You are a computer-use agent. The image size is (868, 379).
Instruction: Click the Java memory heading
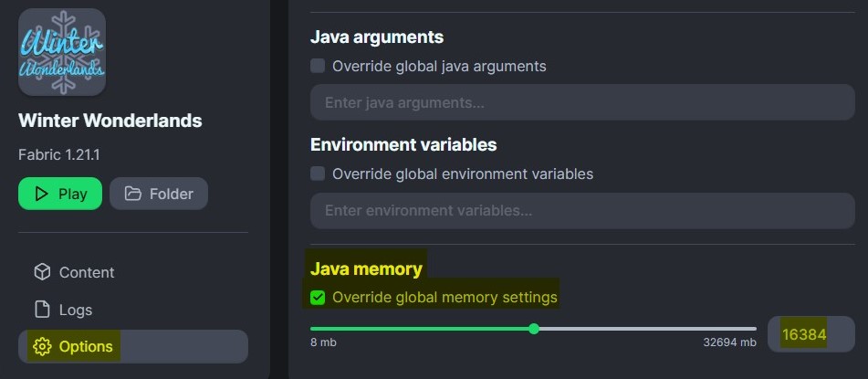(366, 268)
